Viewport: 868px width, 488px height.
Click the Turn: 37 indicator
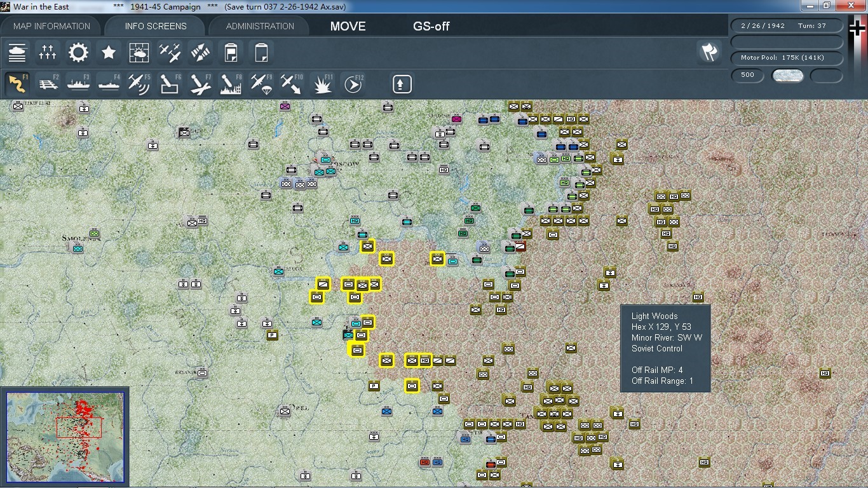[x=812, y=26]
